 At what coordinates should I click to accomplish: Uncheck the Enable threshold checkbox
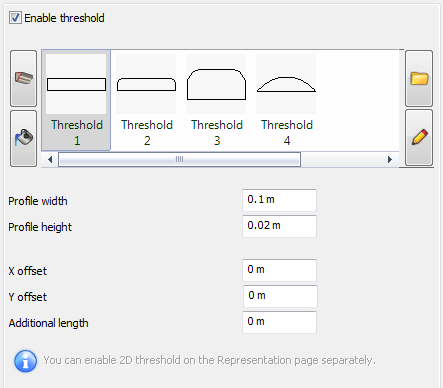(15, 18)
